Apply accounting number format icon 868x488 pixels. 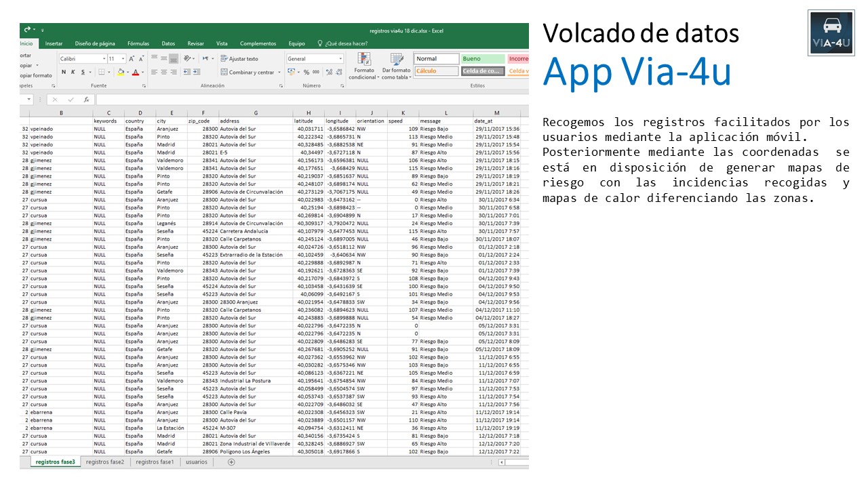pos(292,72)
